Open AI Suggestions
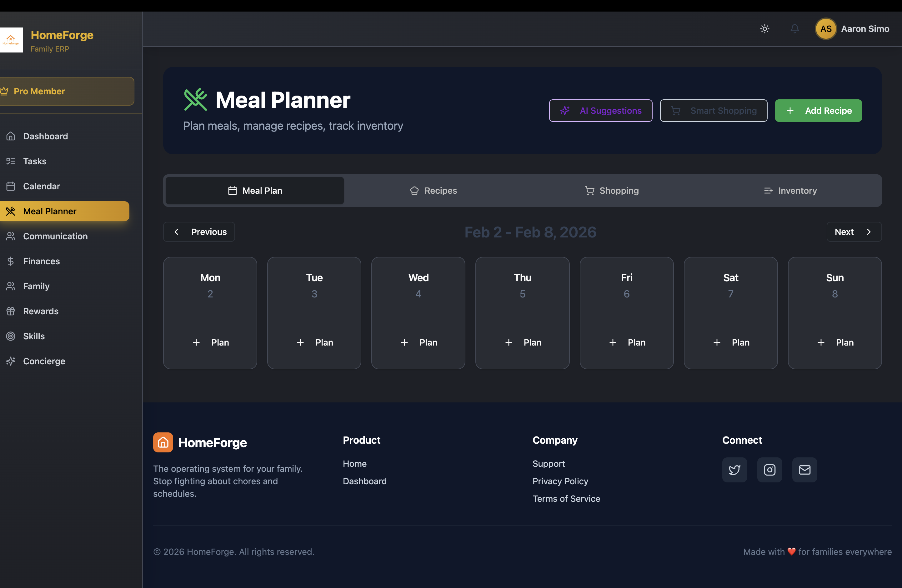 pyautogui.click(x=600, y=111)
